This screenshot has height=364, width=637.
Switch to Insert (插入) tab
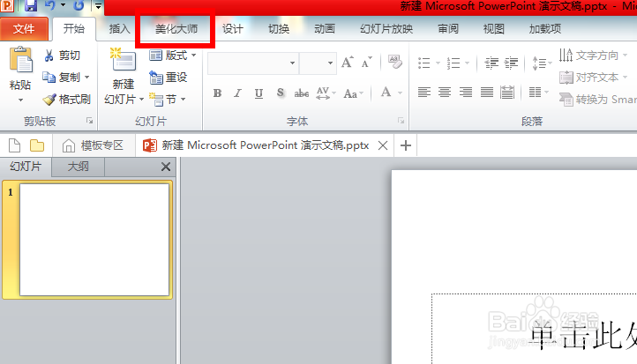tap(119, 29)
